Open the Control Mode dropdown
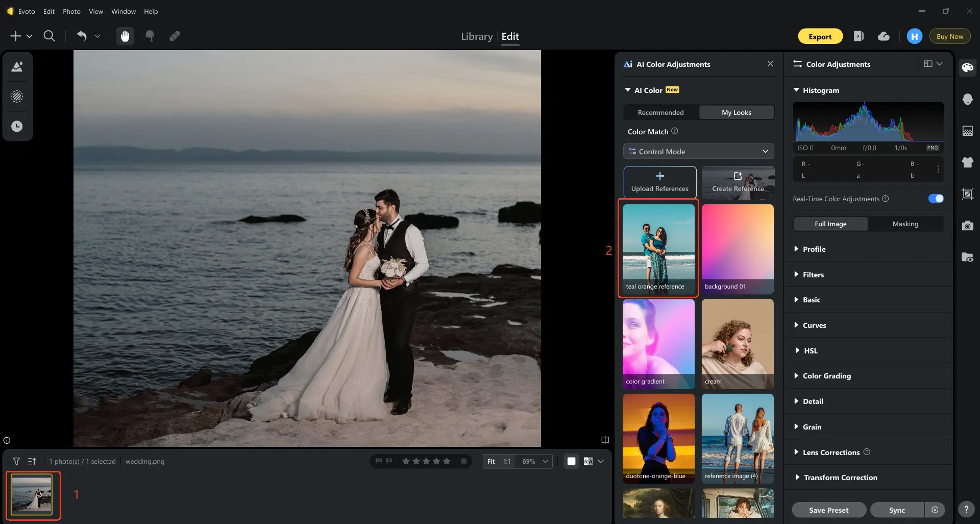The image size is (980, 524). [x=698, y=151]
